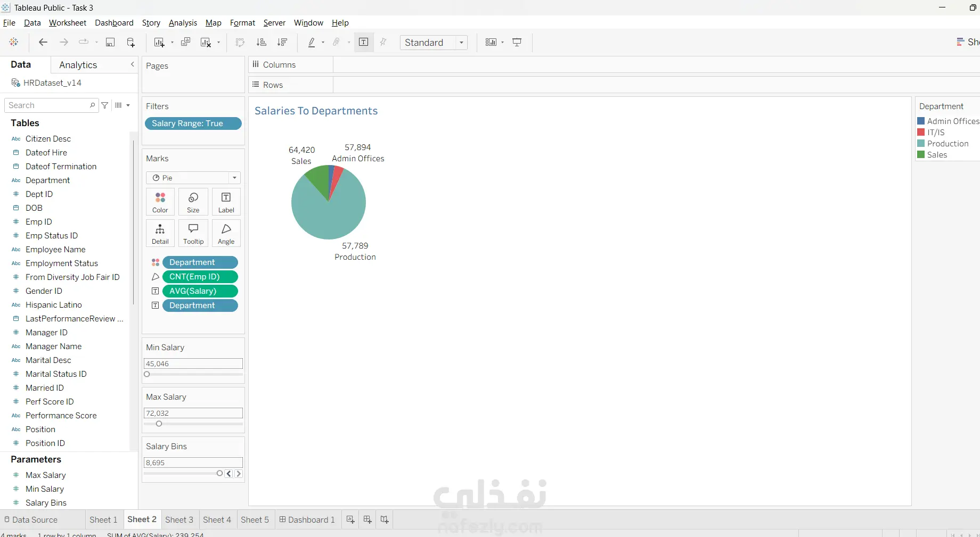Viewport: 980px width, 537px height.
Task: Click the Undo back arrow
Action: (43, 42)
